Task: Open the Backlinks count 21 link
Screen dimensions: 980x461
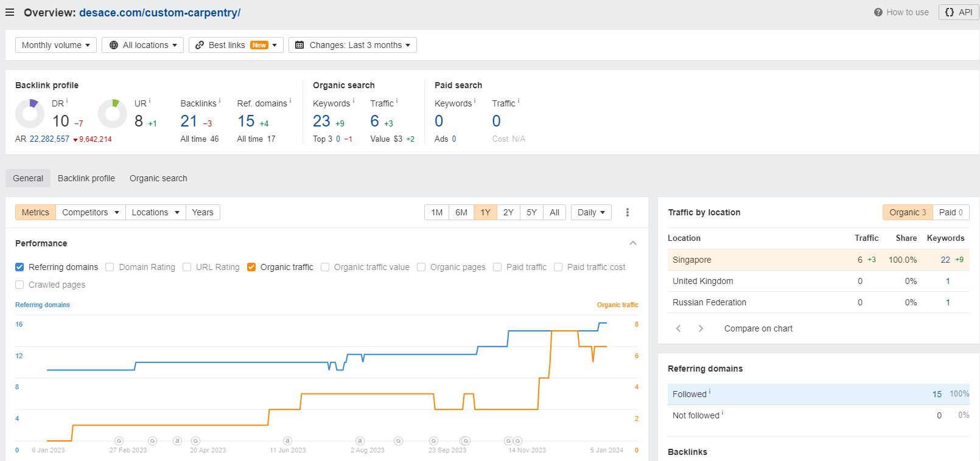Action: (x=189, y=121)
